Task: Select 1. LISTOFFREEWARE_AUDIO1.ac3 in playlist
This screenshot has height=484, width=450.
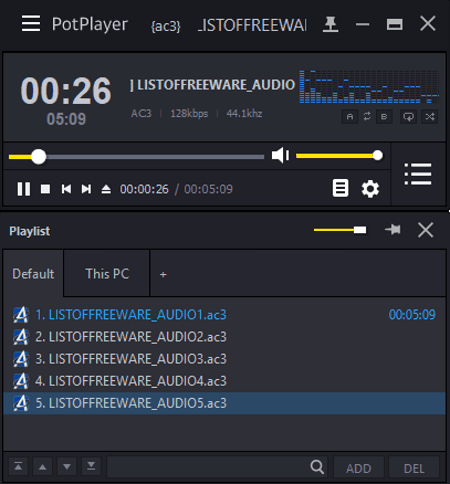Action: pos(224,315)
